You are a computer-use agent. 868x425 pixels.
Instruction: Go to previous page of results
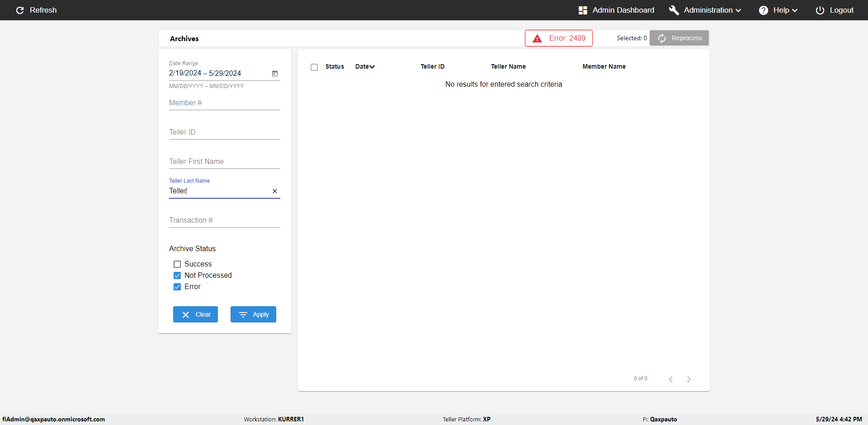pyautogui.click(x=671, y=379)
